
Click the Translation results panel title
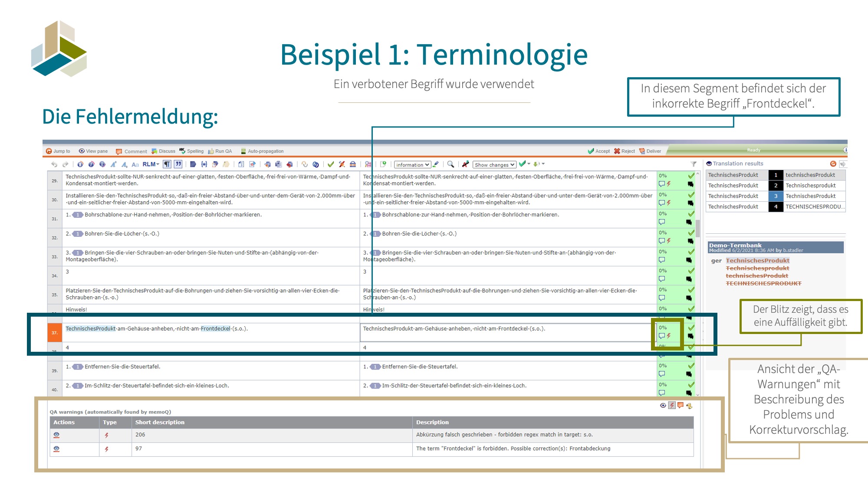pos(738,164)
